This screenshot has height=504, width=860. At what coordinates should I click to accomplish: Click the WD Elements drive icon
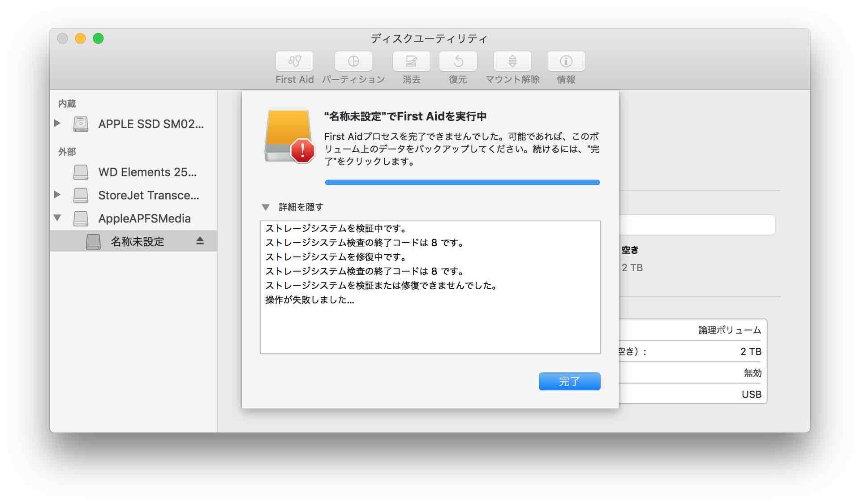[x=81, y=172]
